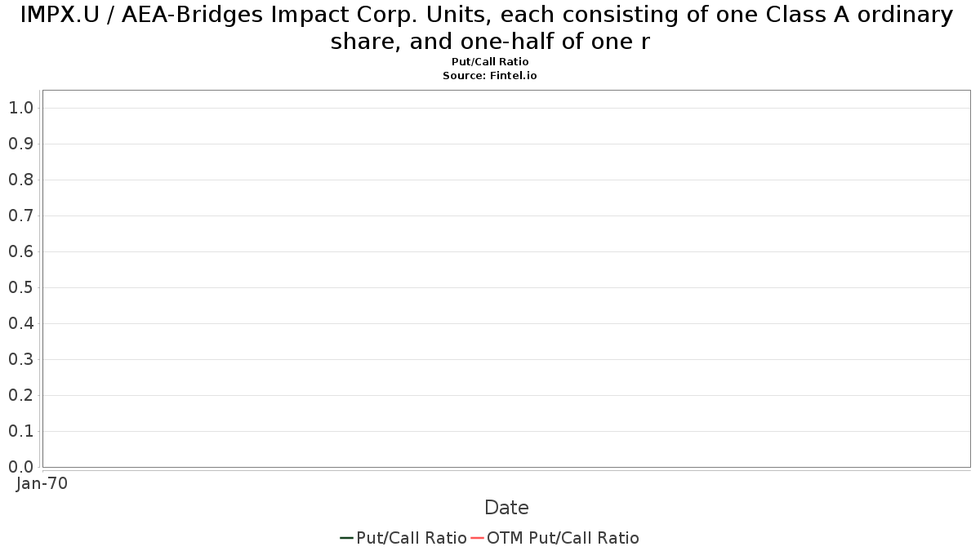Viewport: 980px width, 551px height.
Task: Click the 0.9 y-axis tick label
Action: (21, 144)
